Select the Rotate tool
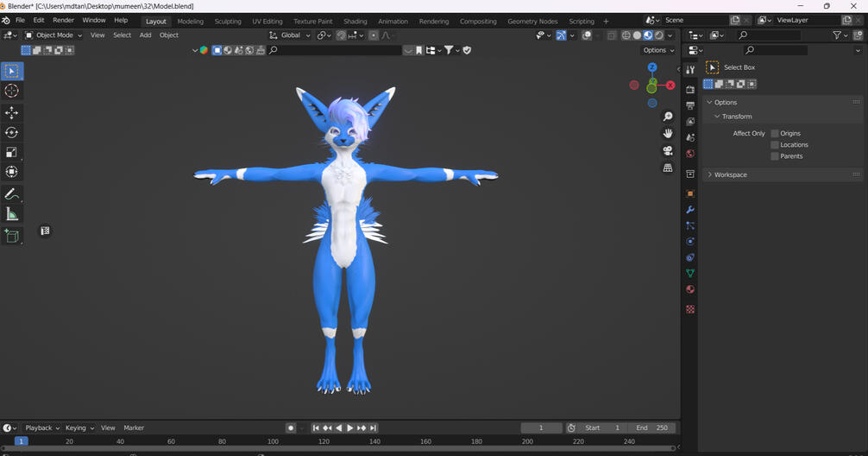Viewport: 868px width, 456px height. tap(11, 132)
